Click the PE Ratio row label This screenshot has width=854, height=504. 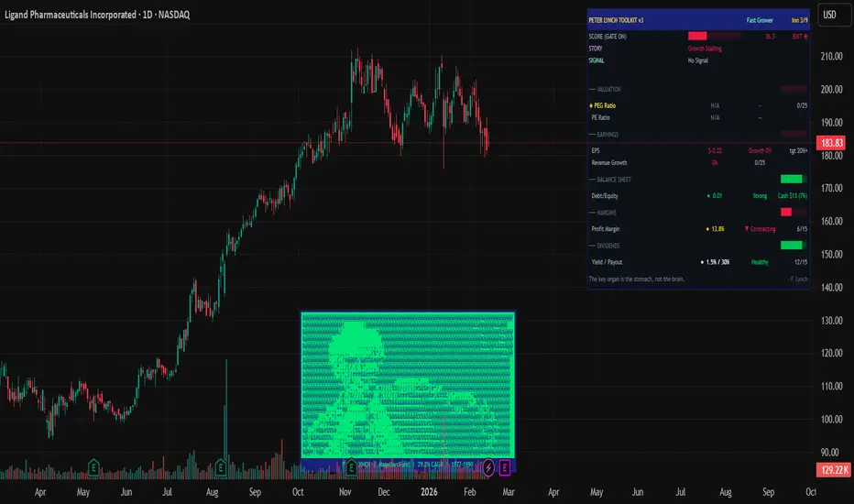click(601, 117)
